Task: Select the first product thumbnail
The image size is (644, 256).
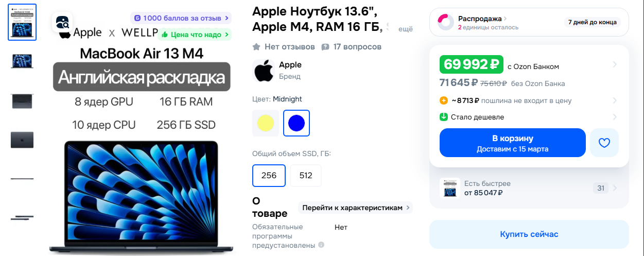Action: pos(23,22)
